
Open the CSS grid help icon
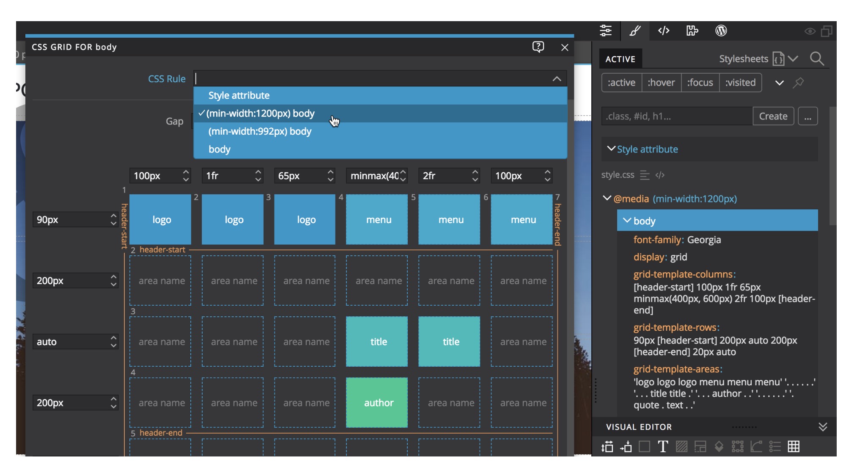click(x=538, y=47)
